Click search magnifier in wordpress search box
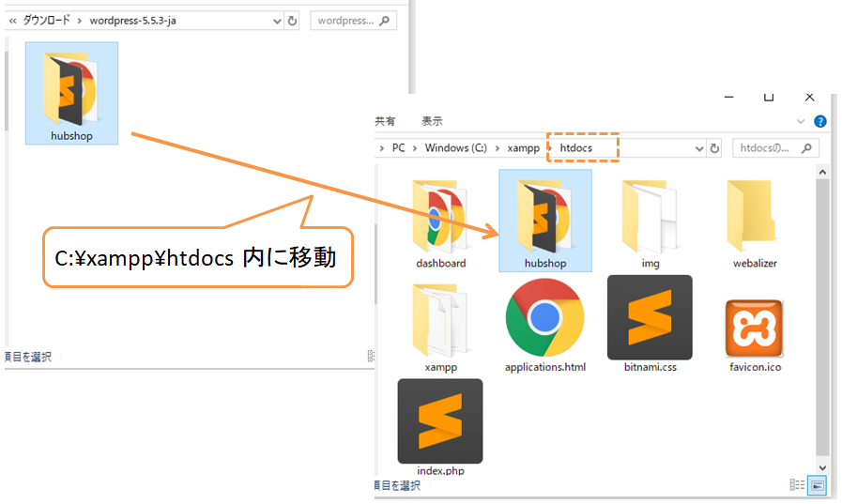This screenshot has width=842, height=504. (x=384, y=21)
